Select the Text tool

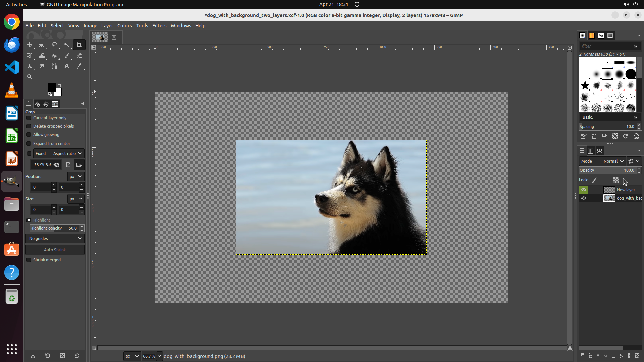[67, 66]
